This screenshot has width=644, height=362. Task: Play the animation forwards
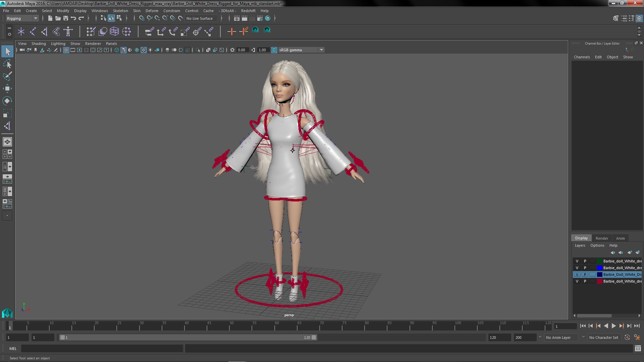[x=613, y=326]
